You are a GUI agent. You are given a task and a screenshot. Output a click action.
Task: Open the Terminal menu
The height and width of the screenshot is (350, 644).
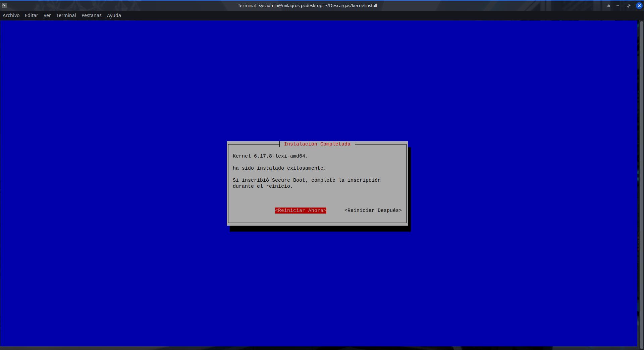pos(66,15)
